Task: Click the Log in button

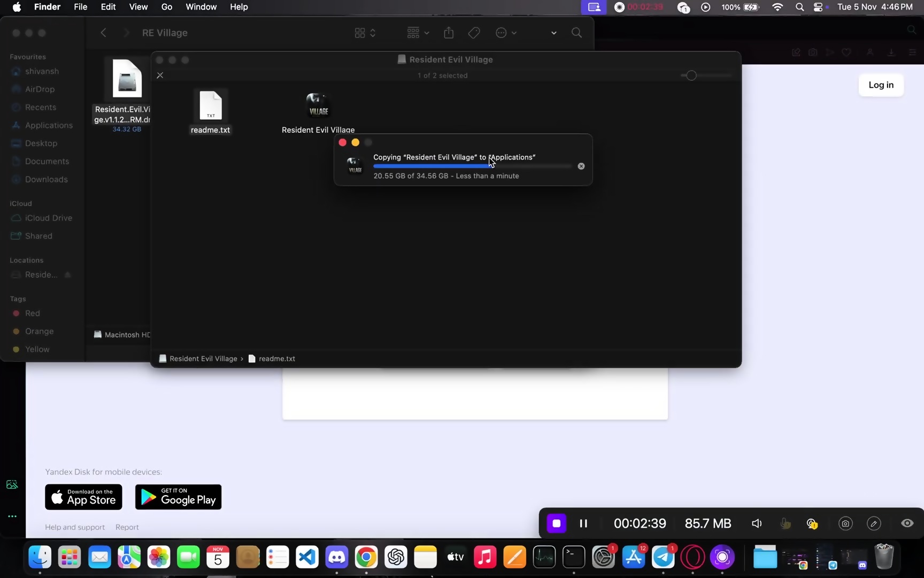Action: pos(881,85)
